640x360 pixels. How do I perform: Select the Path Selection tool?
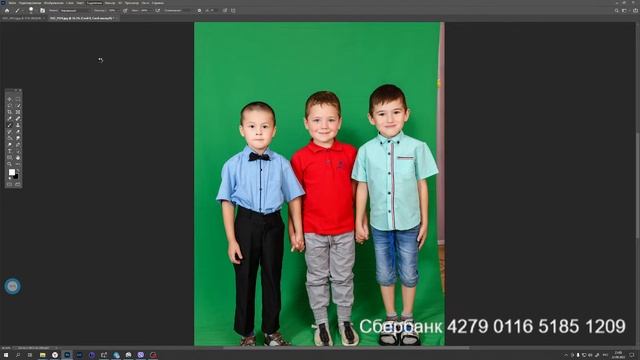[x=18, y=151]
